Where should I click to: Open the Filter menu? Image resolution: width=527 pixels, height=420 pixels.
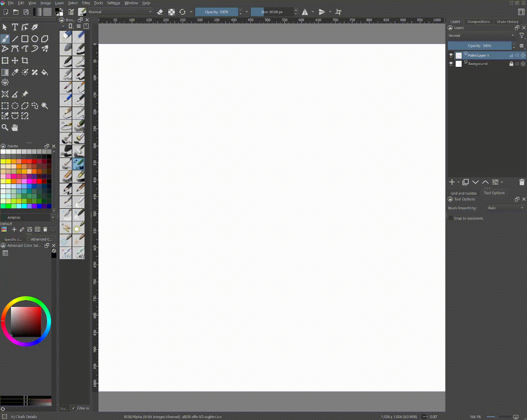coord(86,3)
